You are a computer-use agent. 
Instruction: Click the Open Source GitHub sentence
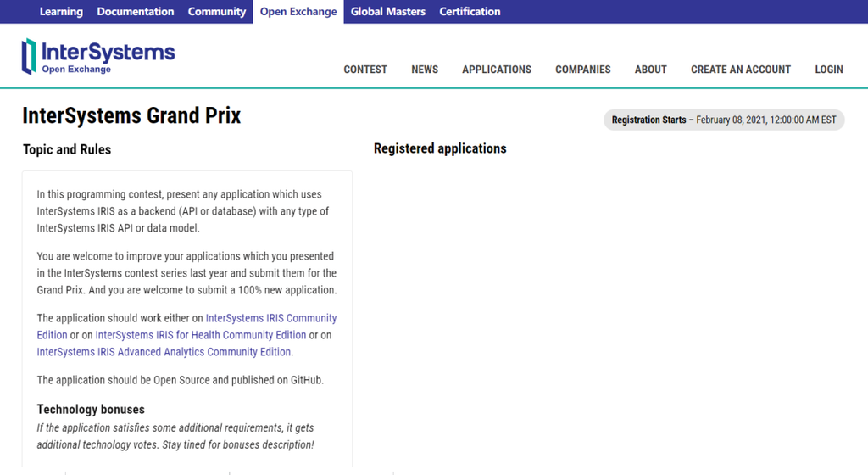click(x=181, y=380)
